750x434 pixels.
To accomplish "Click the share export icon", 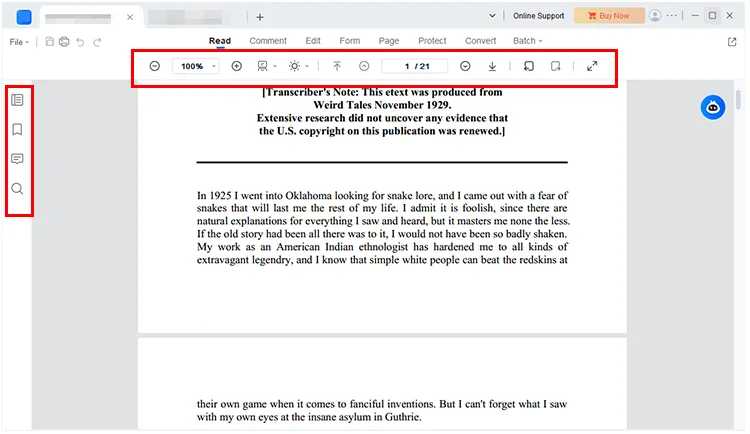I will click(x=732, y=42).
